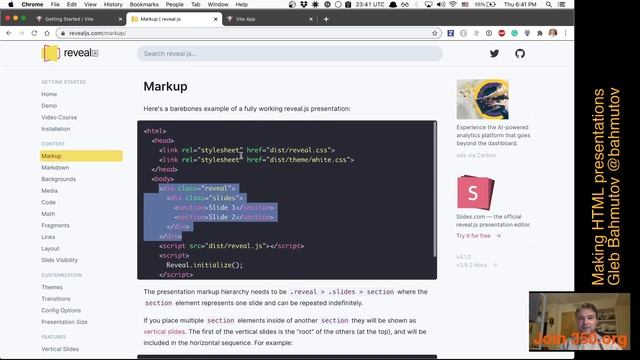Bookmark this page with the star icon
The width and height of the screenshot is (640, 360).
(x=435, y=33)
